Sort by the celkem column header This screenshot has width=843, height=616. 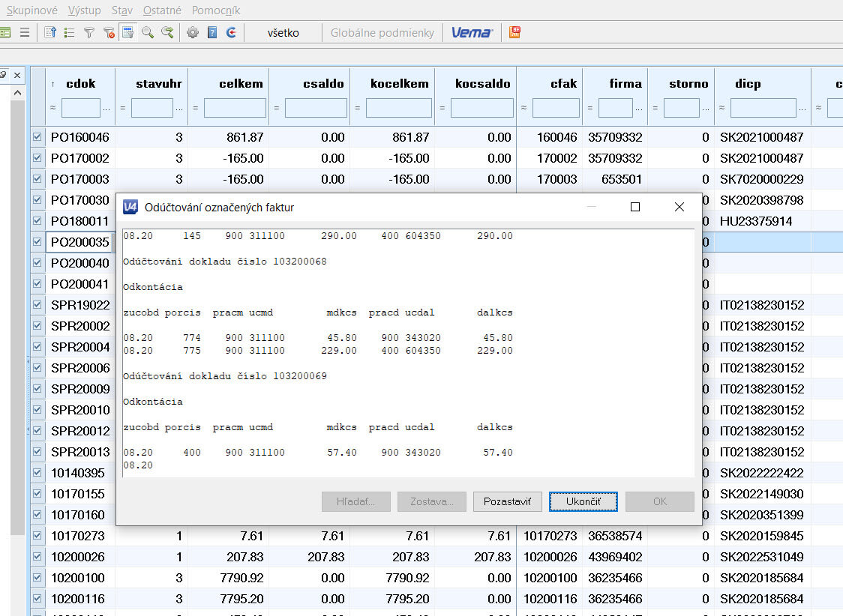point(241,84)
